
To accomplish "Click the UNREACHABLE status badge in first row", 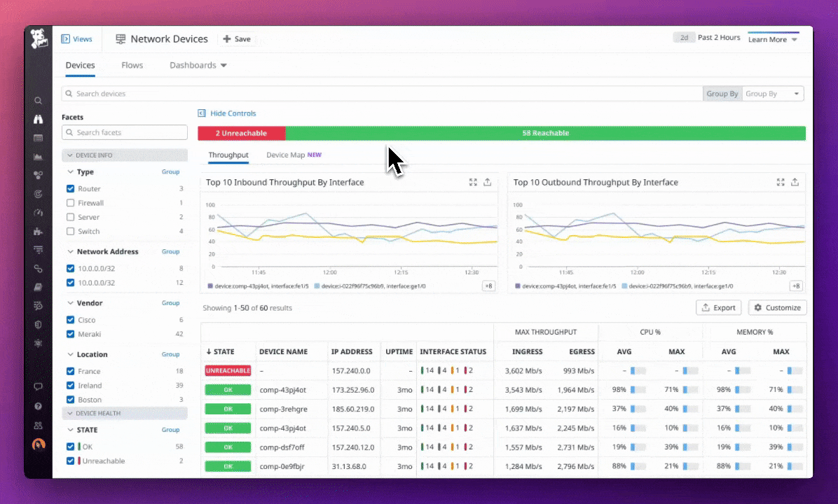I will (228, 370).
